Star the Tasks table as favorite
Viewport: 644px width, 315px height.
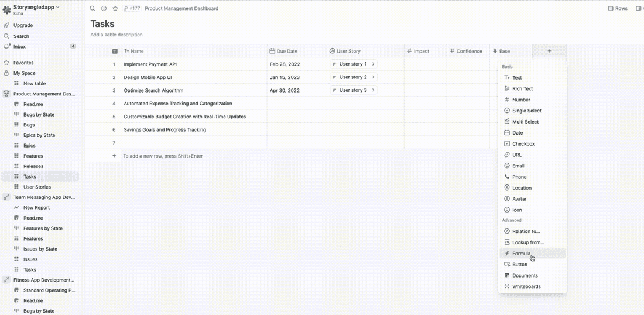pyautogui.click(x=115, y=9)
